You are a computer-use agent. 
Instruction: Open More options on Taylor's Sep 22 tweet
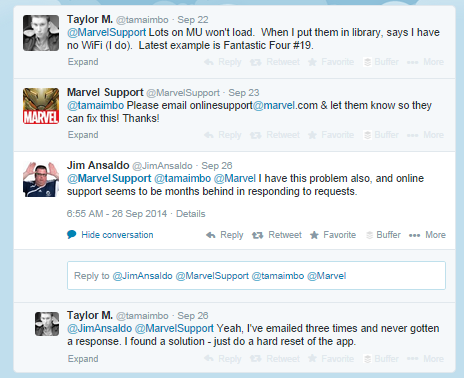click(425, 62)
